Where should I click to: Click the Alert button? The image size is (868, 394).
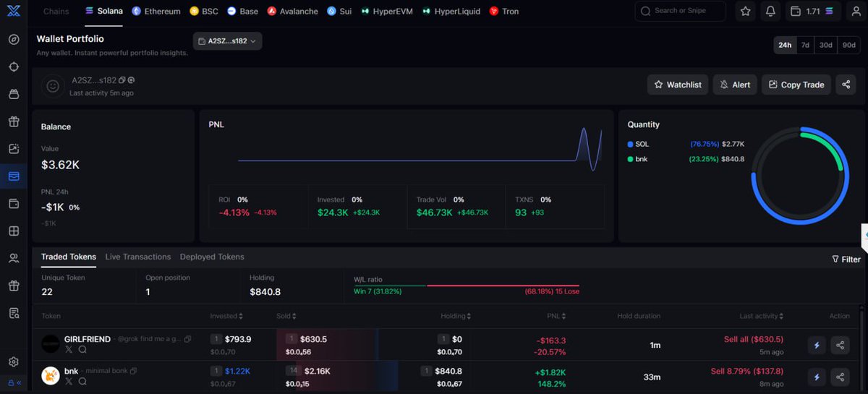(735, 85)
